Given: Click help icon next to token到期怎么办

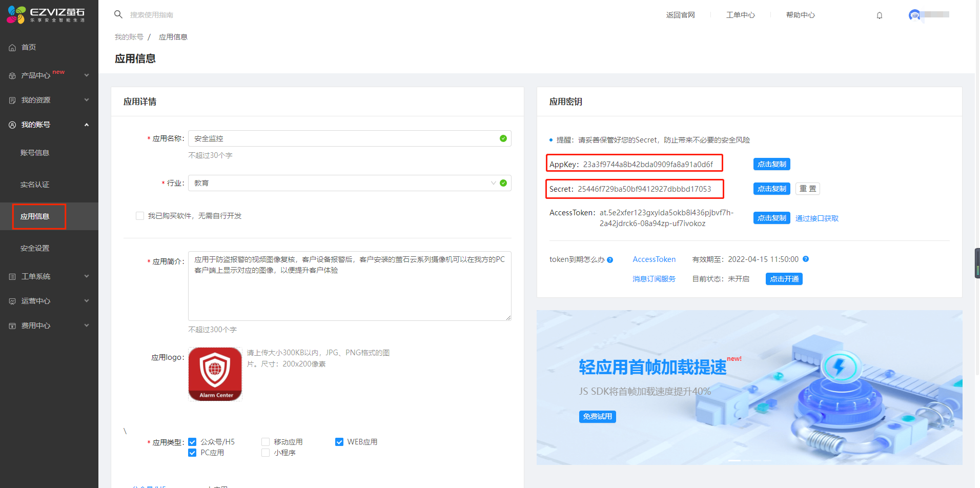Looking at the screenshot, I should pyautogui.click(x=610, y=260).
